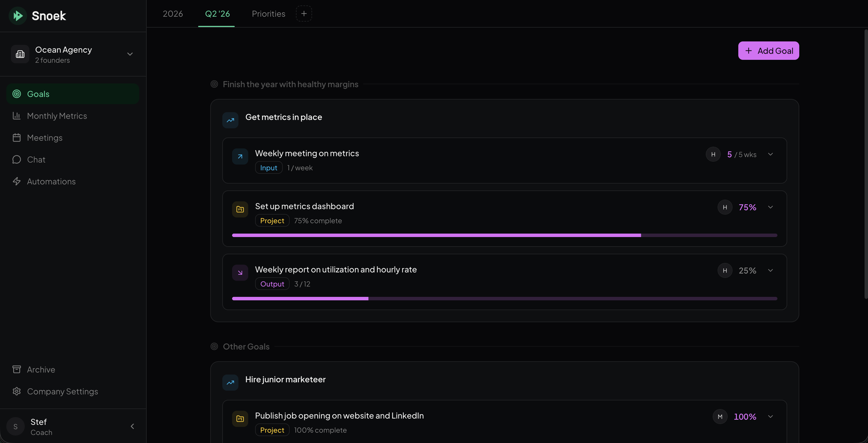
Task: Click the input metric arrow icon beside Weekly meeting on metrics
Action: point(240,156)
